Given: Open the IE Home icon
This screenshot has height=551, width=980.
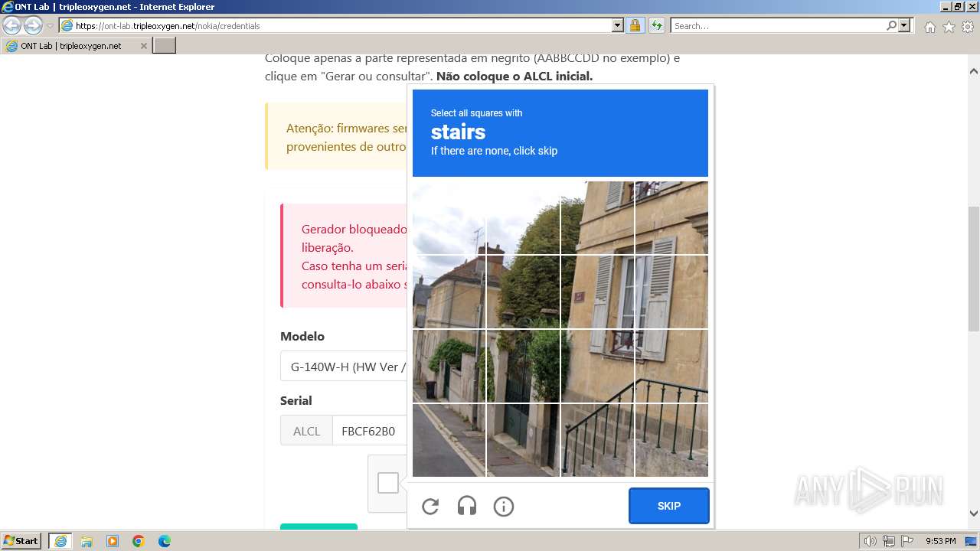Looking at the screenshot, I should tap(929, 27).
